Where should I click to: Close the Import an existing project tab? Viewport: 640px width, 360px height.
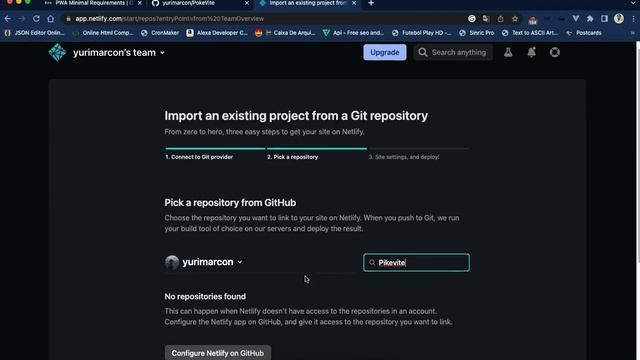tap(354, 3)
